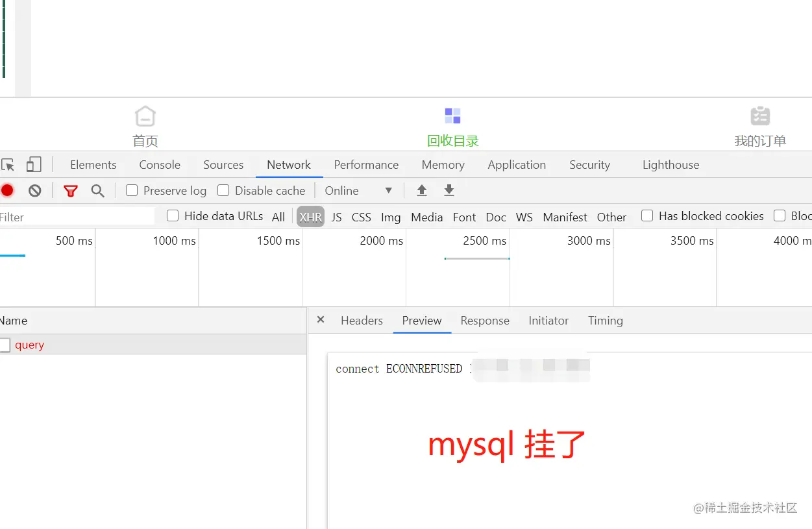This screenshot has width=812, height=529.
Task: Toggle the device toolbar icon
Action: (34, 165)
